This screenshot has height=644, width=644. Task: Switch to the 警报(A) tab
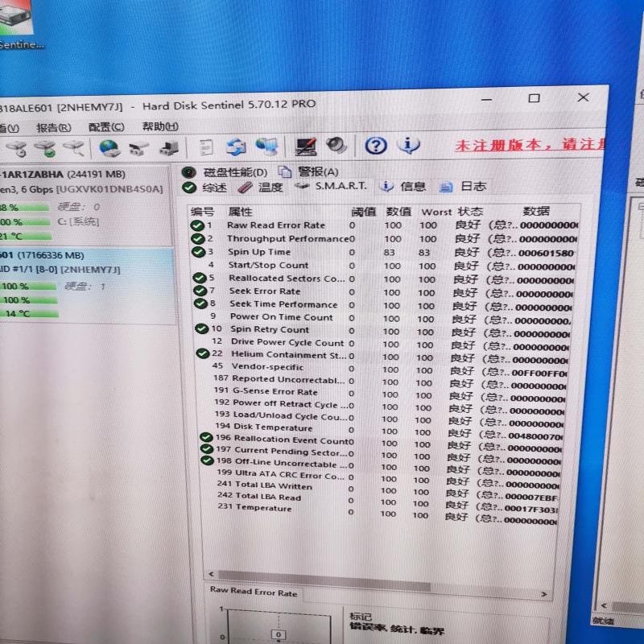click(308, 171)
